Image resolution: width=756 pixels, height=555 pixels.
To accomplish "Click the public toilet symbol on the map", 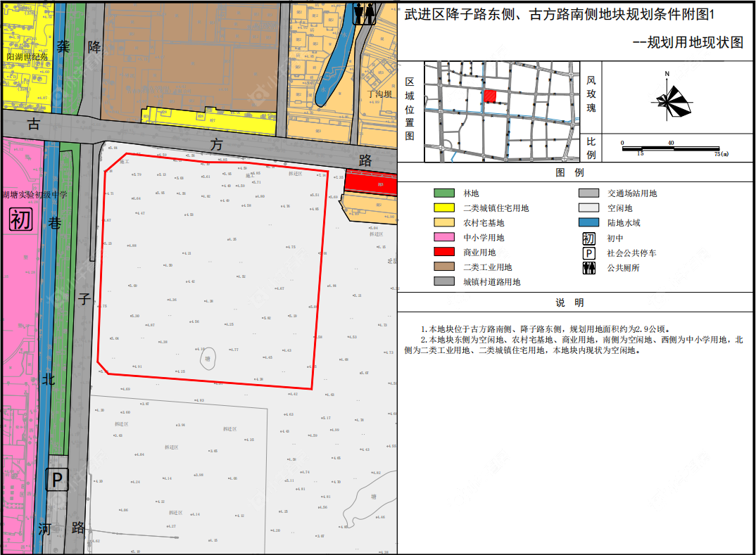I will pos(365,15).
